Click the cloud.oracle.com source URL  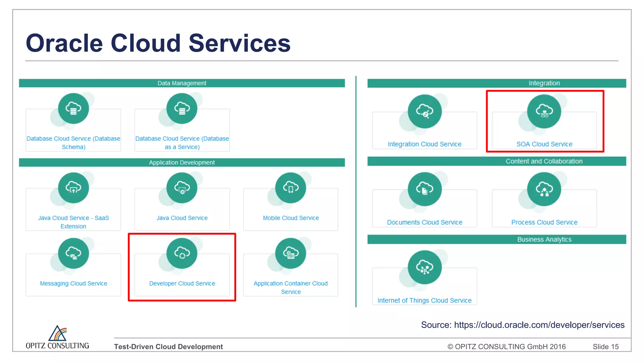[x=539, y=325]
